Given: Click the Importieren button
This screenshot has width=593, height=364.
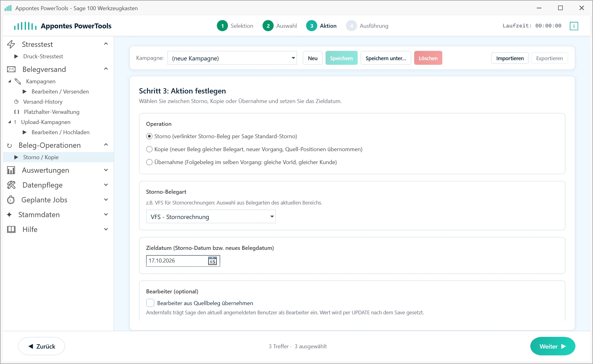Looking at the screenshot, I should coord(510,58).
